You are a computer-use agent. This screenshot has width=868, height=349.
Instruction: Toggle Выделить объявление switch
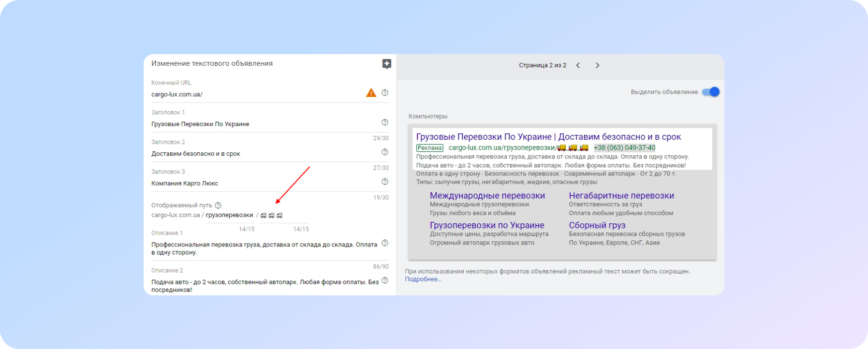click(711, 92)
